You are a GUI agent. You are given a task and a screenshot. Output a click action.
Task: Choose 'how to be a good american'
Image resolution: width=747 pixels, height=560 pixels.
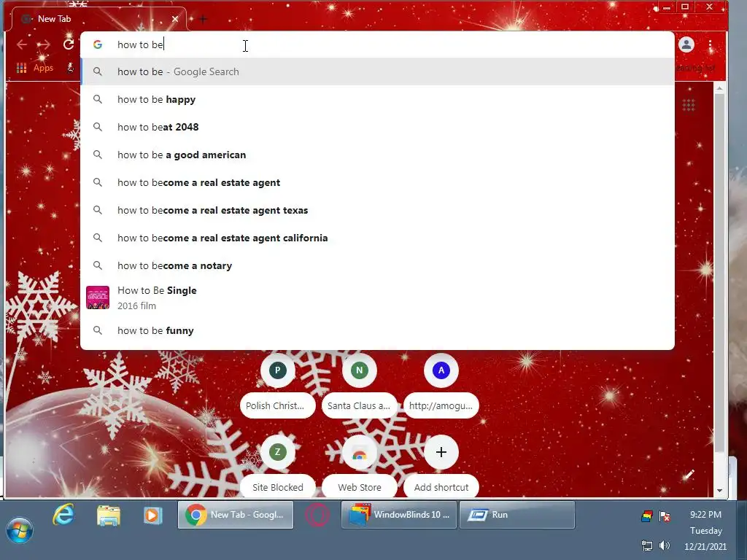377,155
